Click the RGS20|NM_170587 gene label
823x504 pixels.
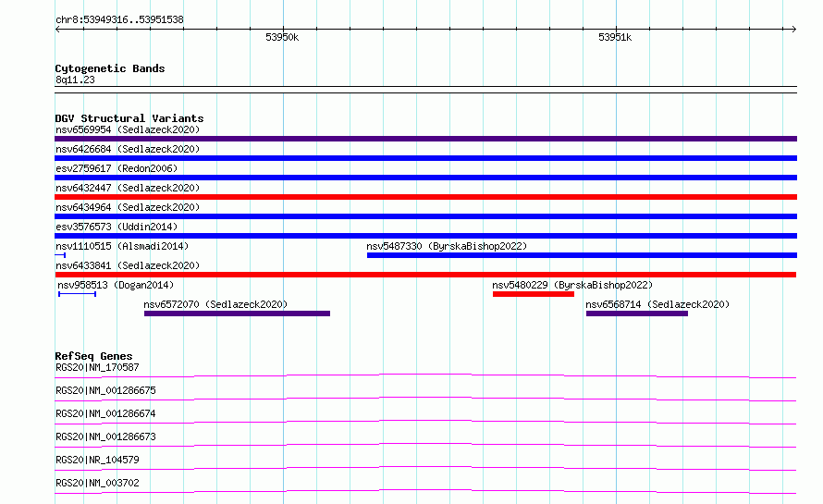pos(97,367)
